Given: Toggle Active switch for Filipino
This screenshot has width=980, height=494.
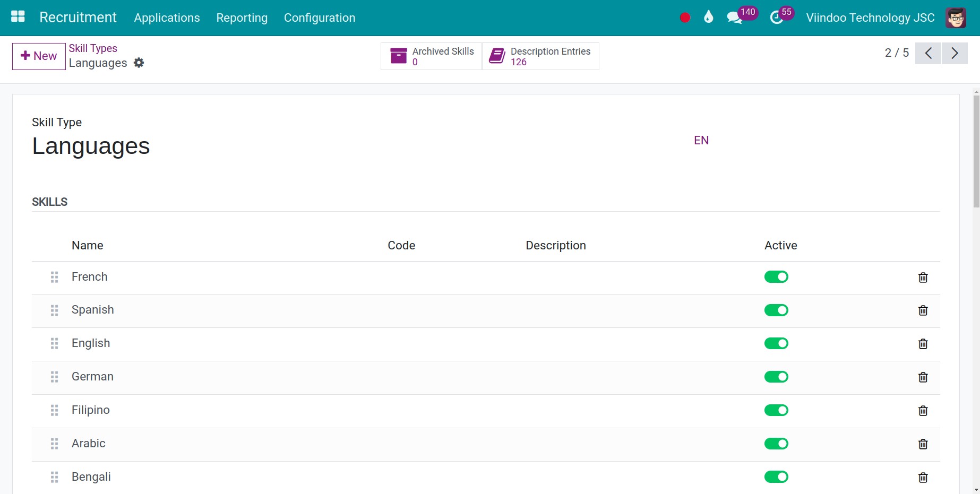Looking at the screenshot, I should (x=776, y=410).
